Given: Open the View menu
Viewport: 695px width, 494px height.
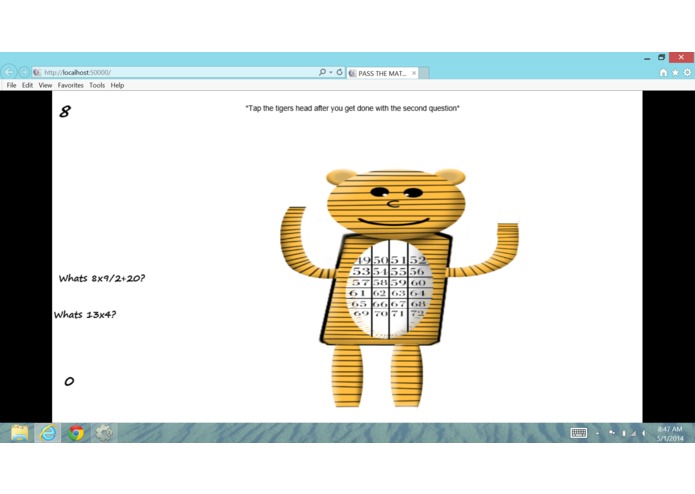Looking at the screenshot, I should pos(45,85).
